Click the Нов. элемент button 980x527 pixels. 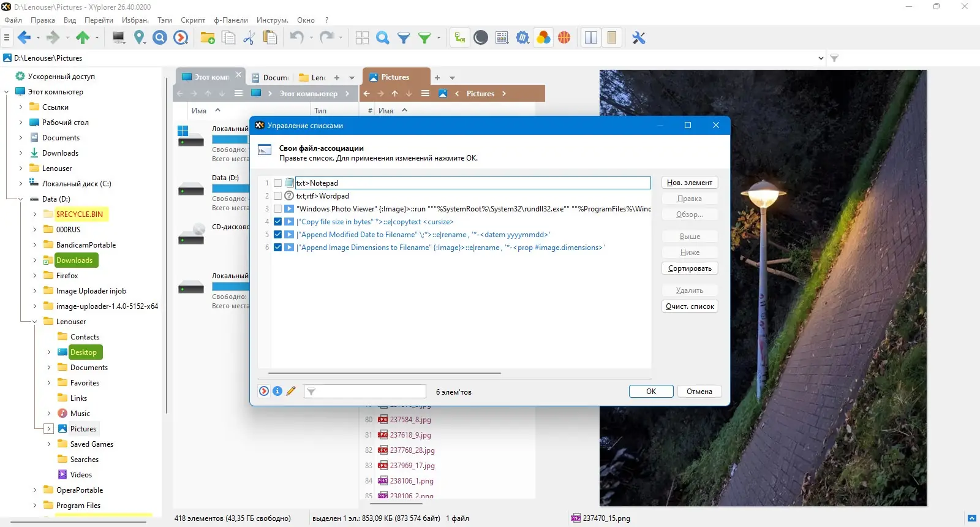pos(690,183)
